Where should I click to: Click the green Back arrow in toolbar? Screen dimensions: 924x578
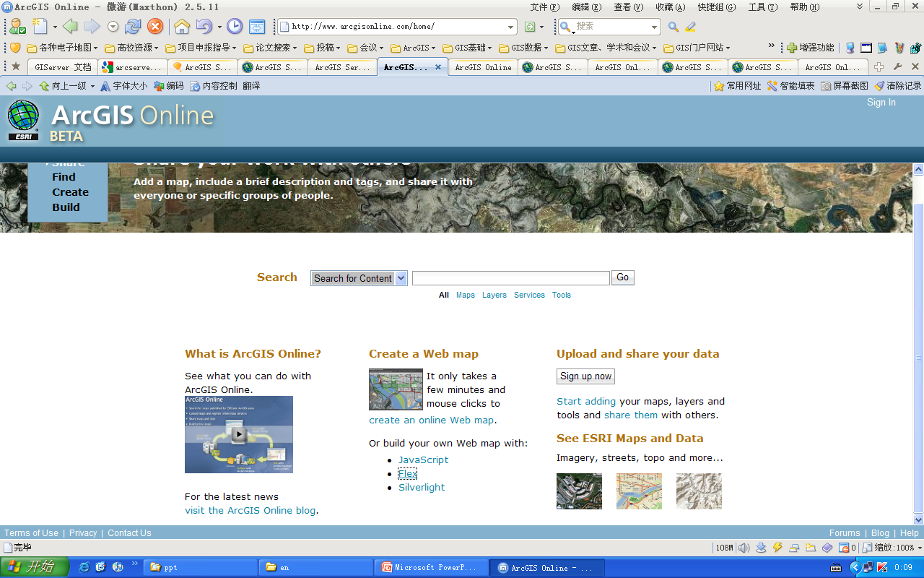[70, 27]
